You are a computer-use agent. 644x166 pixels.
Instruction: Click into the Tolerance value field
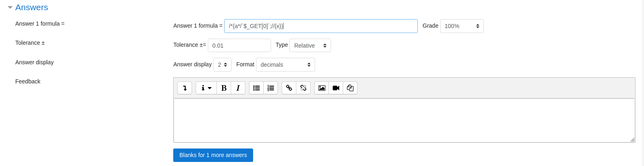pyautogui.click(x=239, y=46)
